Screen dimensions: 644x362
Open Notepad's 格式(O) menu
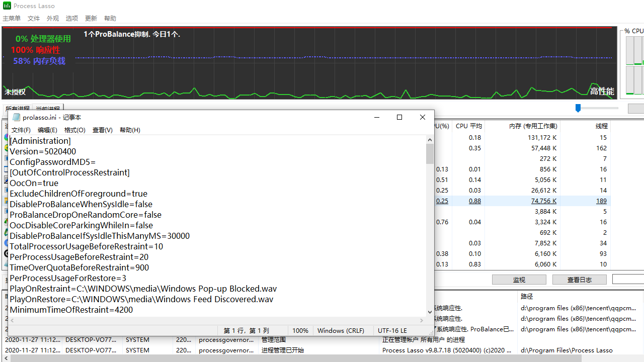pos(74,130)
